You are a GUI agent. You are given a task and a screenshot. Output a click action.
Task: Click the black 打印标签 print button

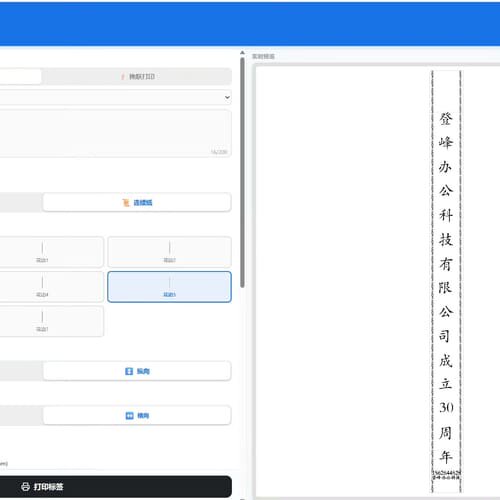tap(115, 487)
